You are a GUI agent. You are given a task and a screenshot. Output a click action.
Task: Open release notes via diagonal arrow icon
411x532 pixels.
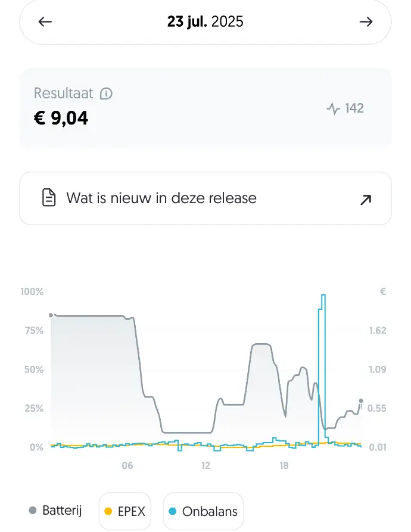coord(366,200)
